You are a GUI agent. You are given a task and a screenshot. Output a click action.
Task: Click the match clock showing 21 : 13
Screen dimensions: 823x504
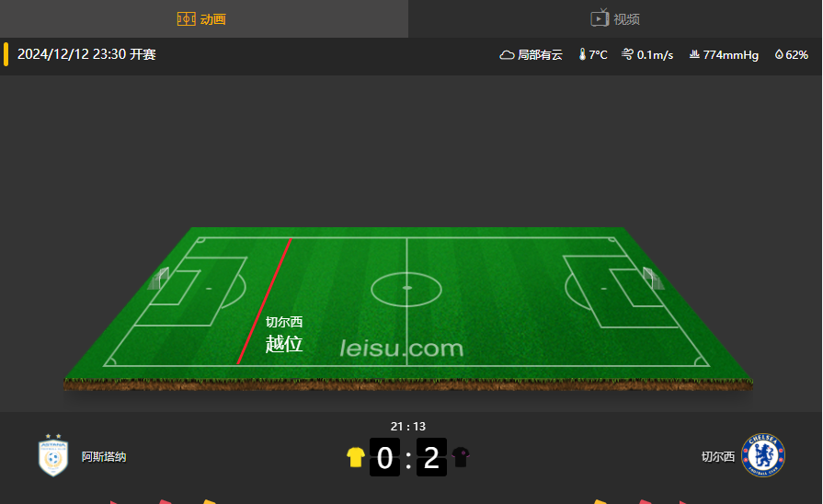pyautogui.click(x=408, y=427)
